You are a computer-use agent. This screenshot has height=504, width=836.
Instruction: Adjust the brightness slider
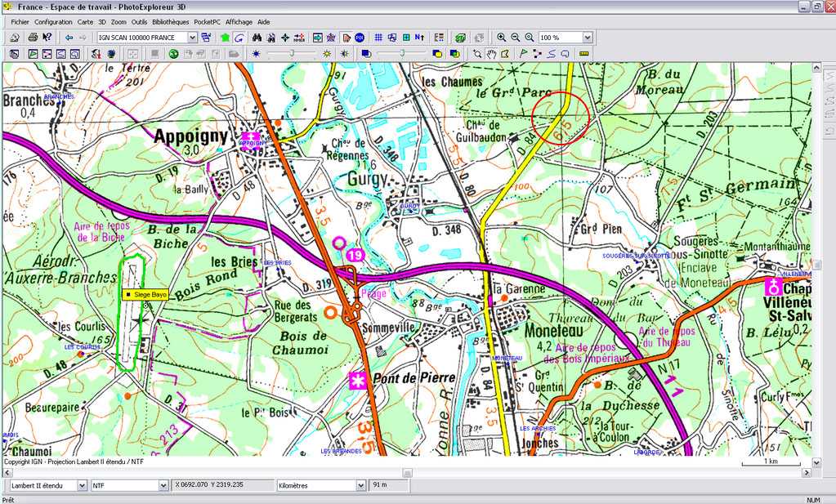pos(292,53)
